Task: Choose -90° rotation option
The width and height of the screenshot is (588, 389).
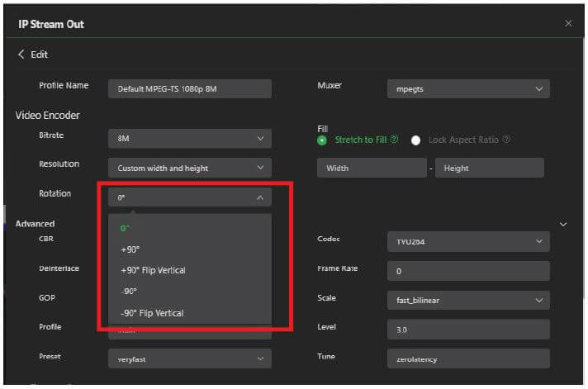Action: (190, 292)
